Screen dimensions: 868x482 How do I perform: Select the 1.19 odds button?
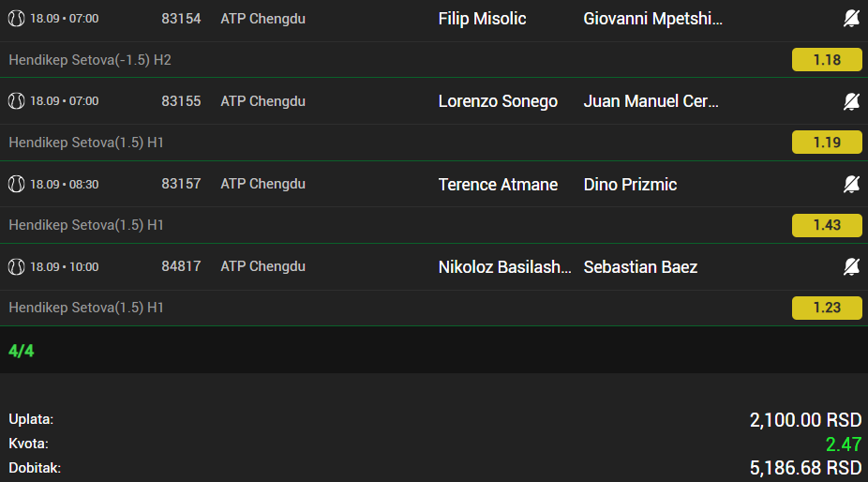827,143
